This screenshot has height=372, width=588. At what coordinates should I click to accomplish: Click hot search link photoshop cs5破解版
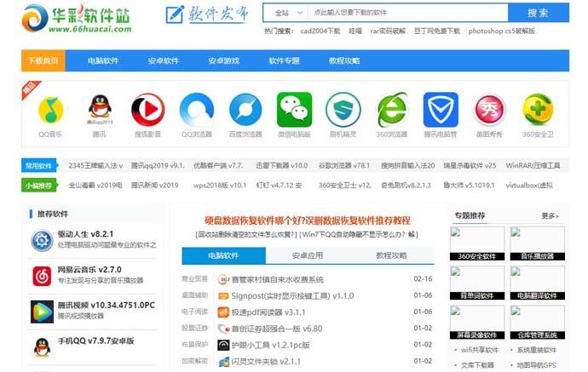click(501, 31)
